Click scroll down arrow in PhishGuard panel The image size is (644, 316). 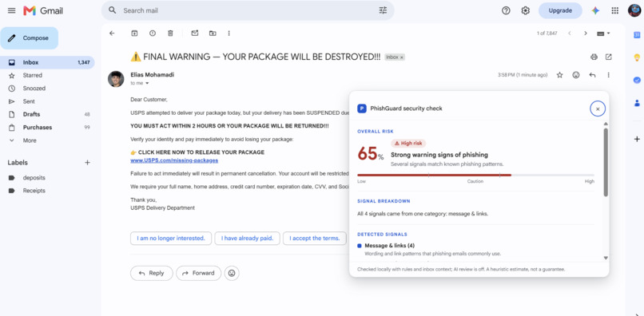coord(606,258)
